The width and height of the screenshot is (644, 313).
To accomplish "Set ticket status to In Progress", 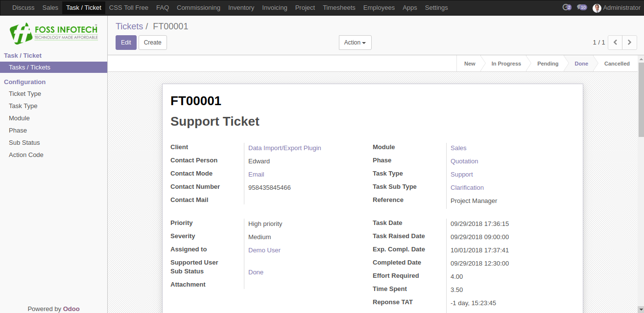I will 506,64.
